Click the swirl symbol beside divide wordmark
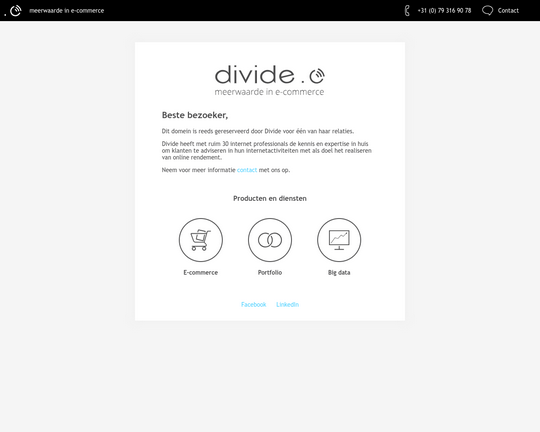540x432 pixels. point(317,76)
